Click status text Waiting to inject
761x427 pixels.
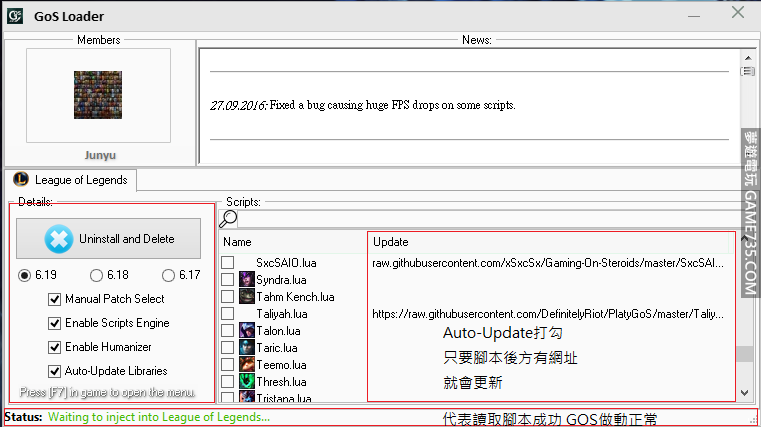[x=159, y=417]
